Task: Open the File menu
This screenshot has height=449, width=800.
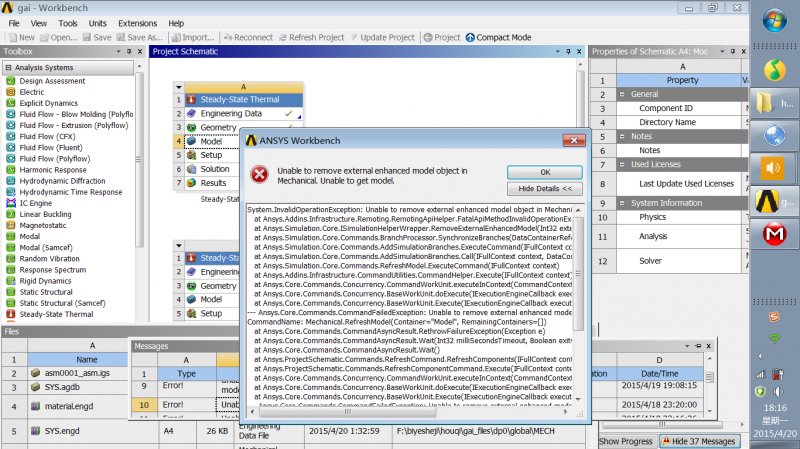Action: click(x=14, y=23)
